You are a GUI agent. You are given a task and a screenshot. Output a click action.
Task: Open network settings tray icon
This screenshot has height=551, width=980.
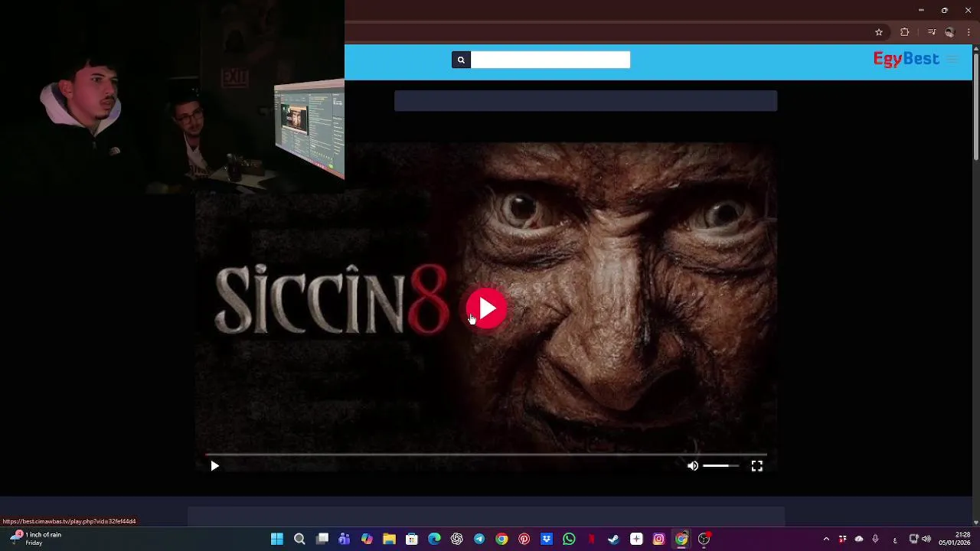[x=913, y=540]
